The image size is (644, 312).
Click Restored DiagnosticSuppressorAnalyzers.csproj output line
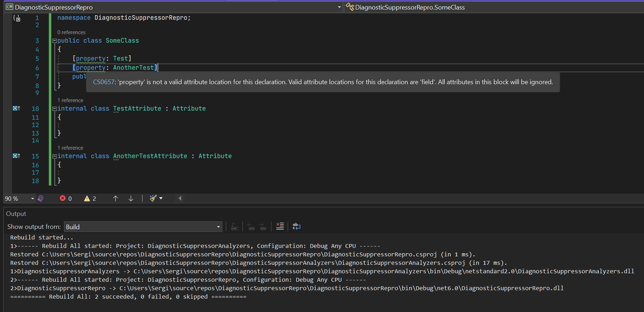(259, 263)
